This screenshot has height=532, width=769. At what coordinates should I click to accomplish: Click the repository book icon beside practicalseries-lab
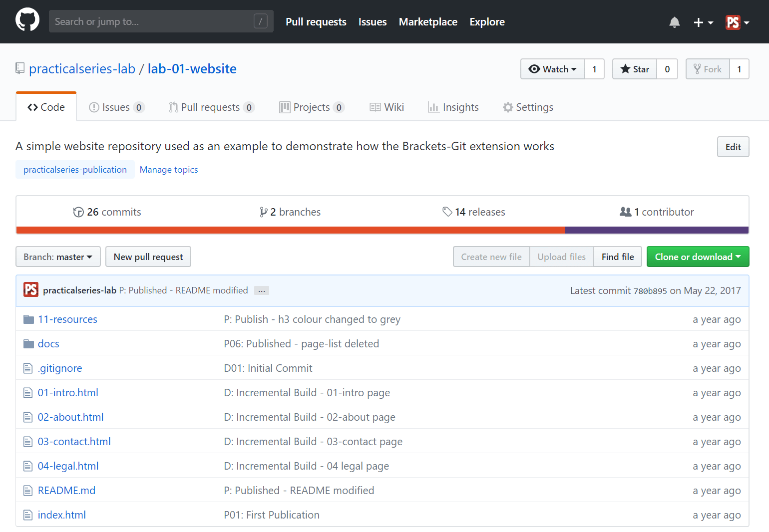tap(20, 68)
